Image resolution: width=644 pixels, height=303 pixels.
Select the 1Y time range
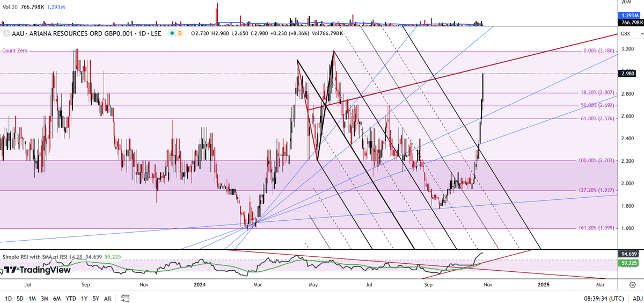tap(84, 298)
